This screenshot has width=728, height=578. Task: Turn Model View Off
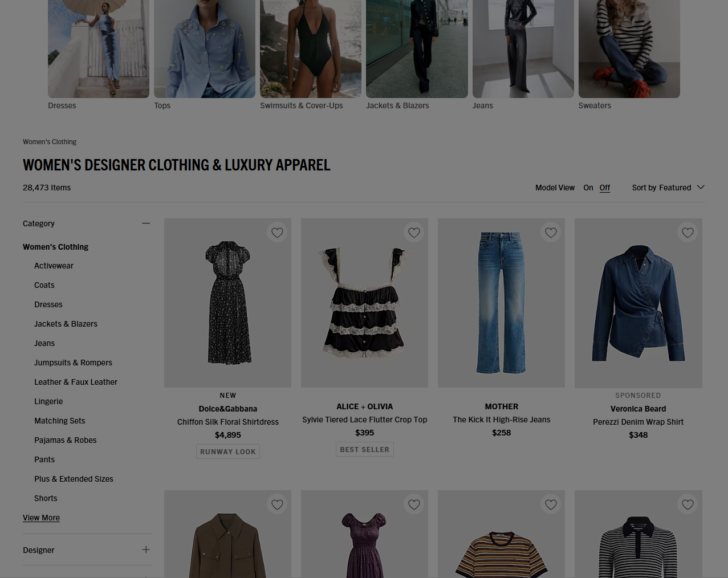pyautogui.click(x=605, y=188)
